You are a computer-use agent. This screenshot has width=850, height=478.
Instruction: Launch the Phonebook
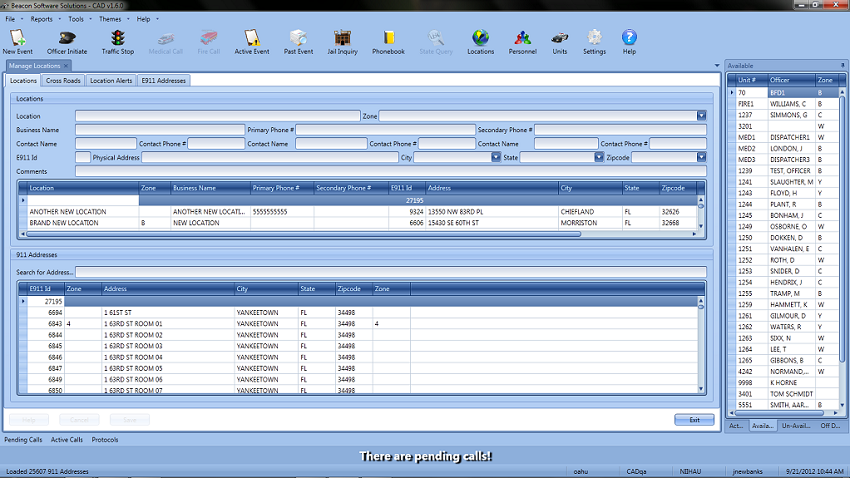(x=388, y=38)
